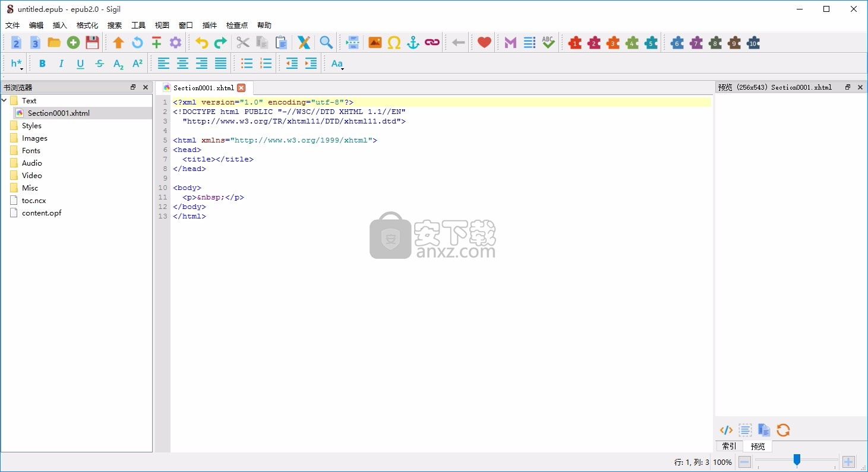868x472 pixels.
Task: Open the 帮助 menu
Action: coord(264,26)
